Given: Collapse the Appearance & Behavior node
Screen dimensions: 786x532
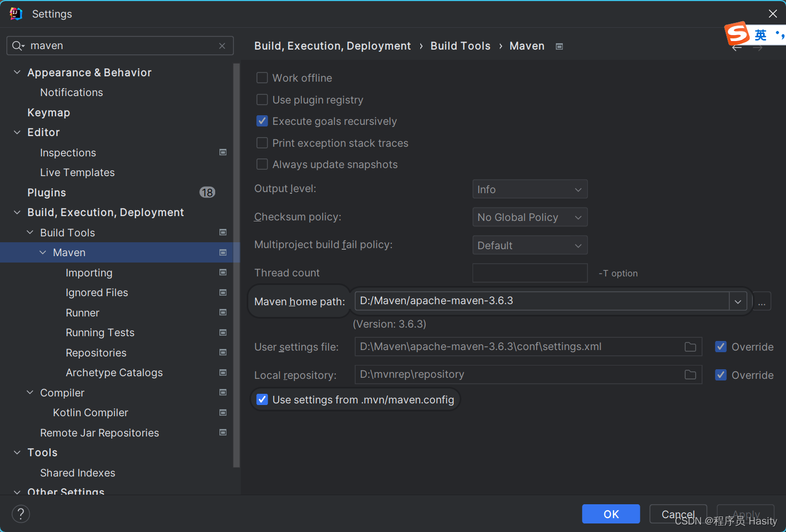Looking at the screenshot, I should [17, 72].
